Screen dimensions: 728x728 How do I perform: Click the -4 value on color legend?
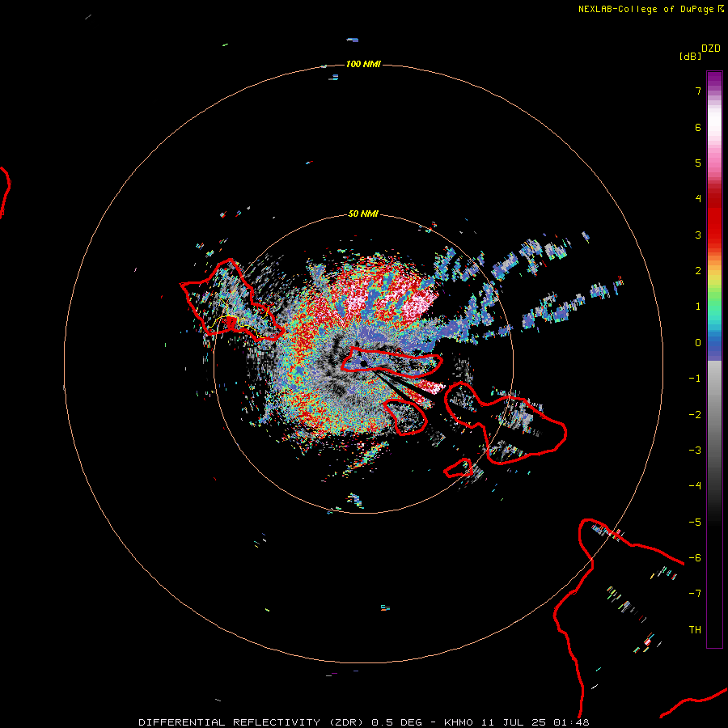click(x=695, y=486)
